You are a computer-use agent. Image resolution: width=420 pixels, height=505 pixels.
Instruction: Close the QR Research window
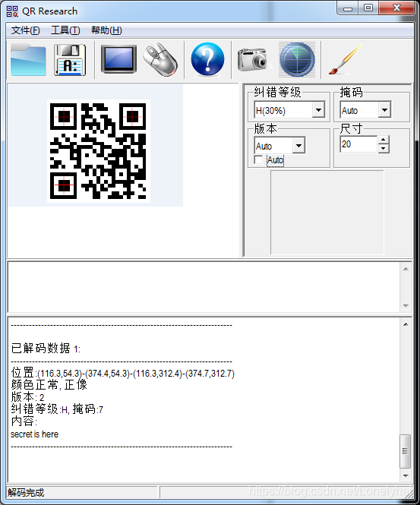[396, 8]
